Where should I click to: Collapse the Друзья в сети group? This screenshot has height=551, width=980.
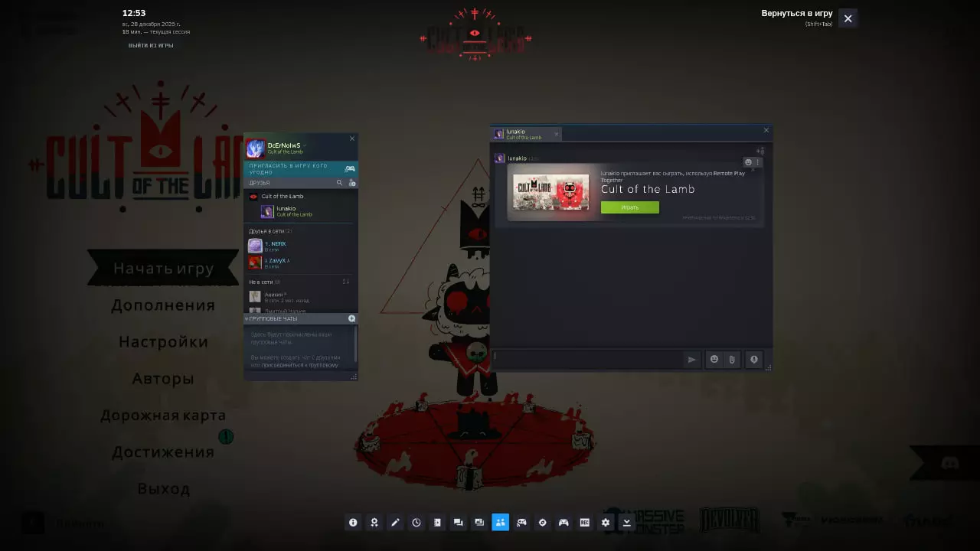(x=270, y=231)
